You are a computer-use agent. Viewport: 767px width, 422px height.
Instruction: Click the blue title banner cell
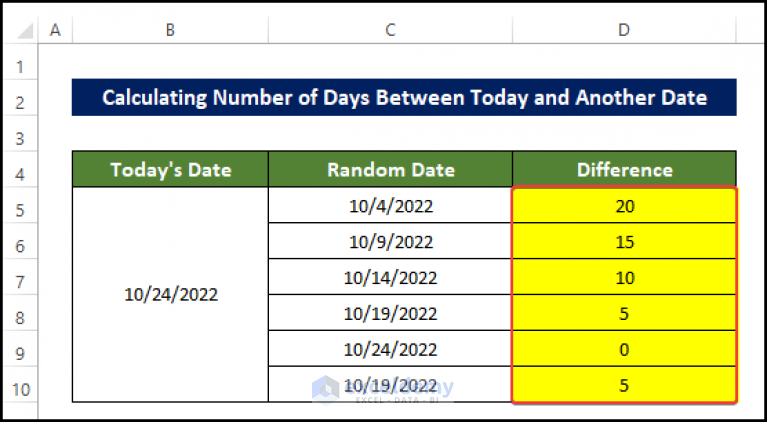tap(404, 98)
